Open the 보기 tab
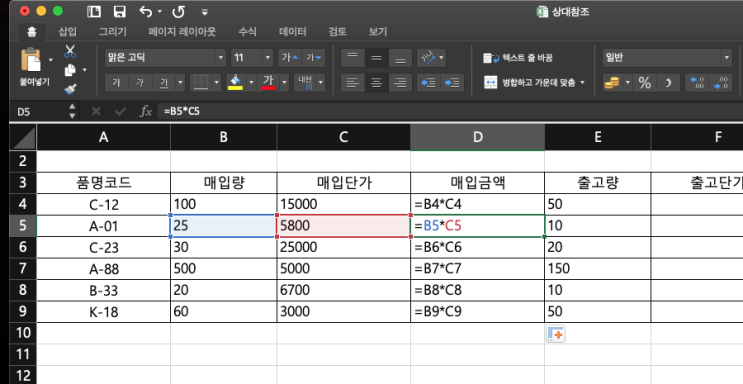 coord(378,32)
